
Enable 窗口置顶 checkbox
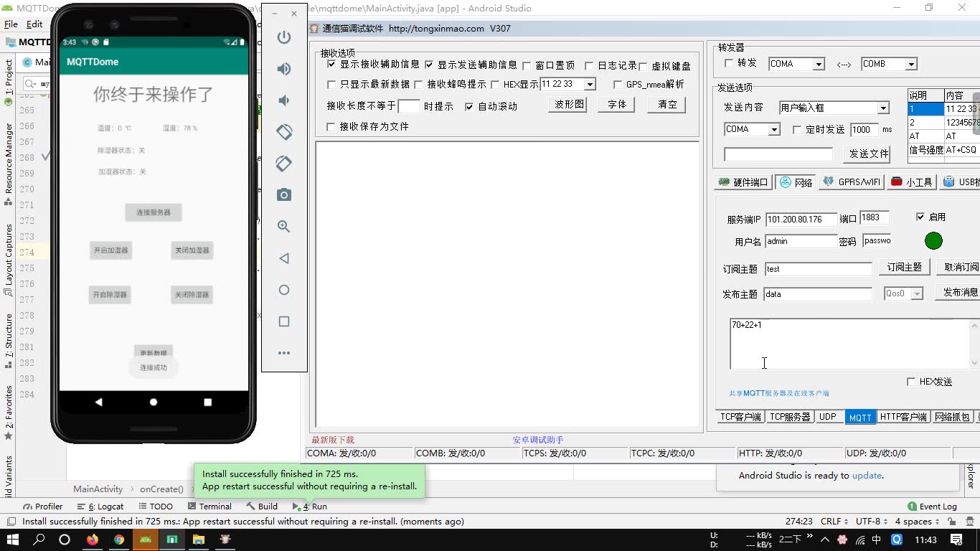pos(527,65)
